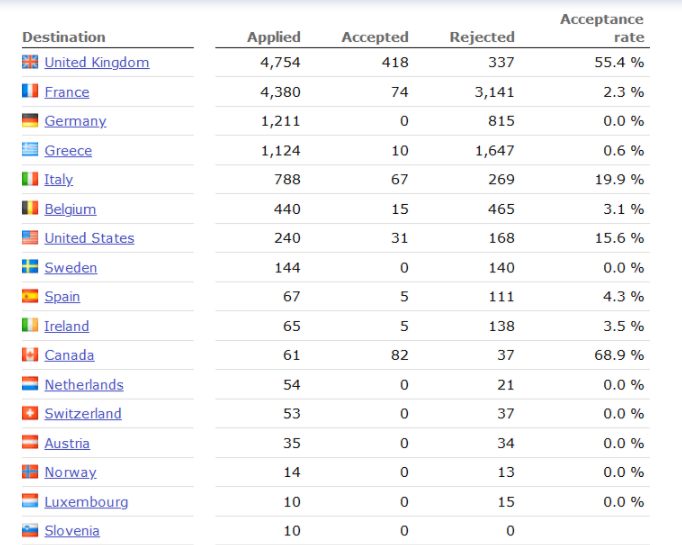Open the Belgium destination link

70,209
